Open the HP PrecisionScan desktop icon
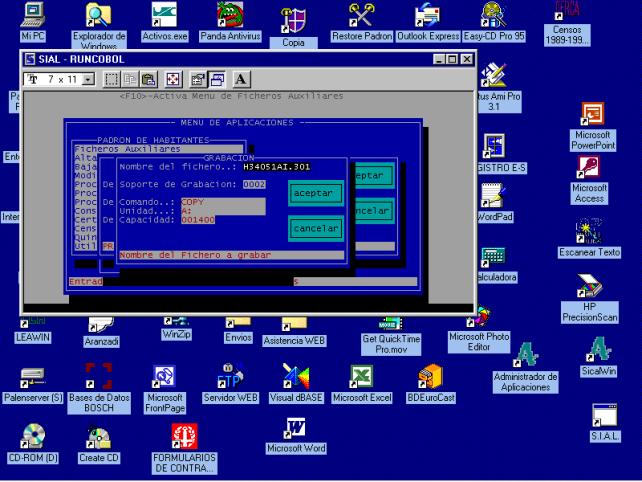Image resolution: width=642 pixels, height=482 pixels. (x=590, y=299)
